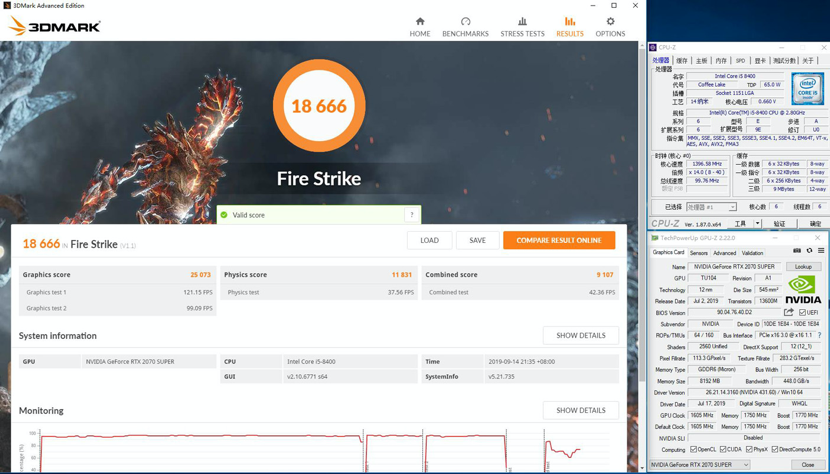The height and width of the screenshot is (474, 830).
Task: Open the 显卡 graphics tab in CPU-Z
Action: coord(760,61)
